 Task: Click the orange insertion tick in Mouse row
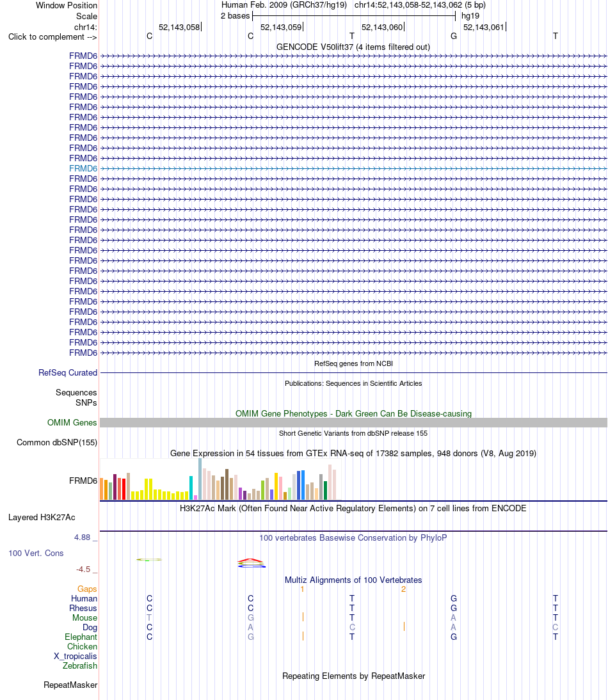303,617
